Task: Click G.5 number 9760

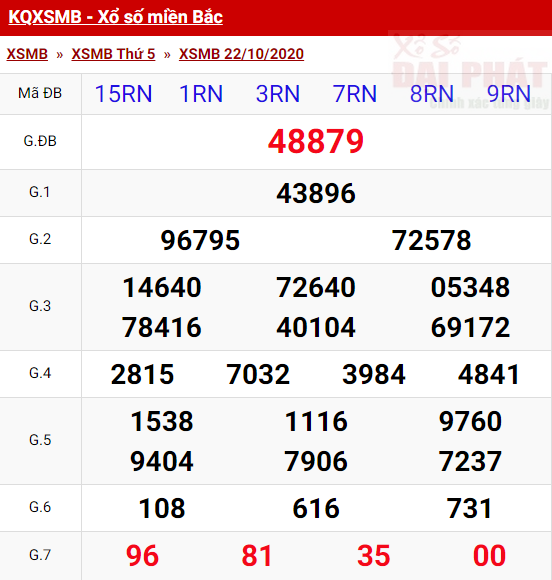Action: [470, 421]
